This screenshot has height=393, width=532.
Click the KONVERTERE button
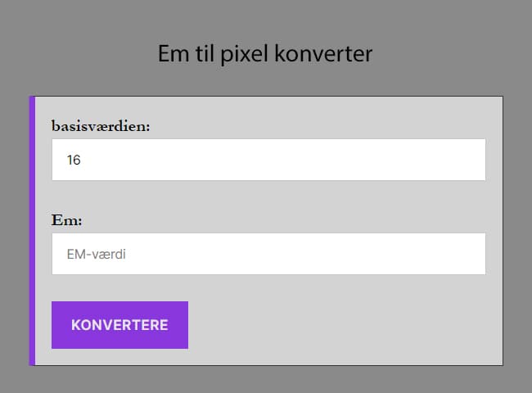point(119,325)
